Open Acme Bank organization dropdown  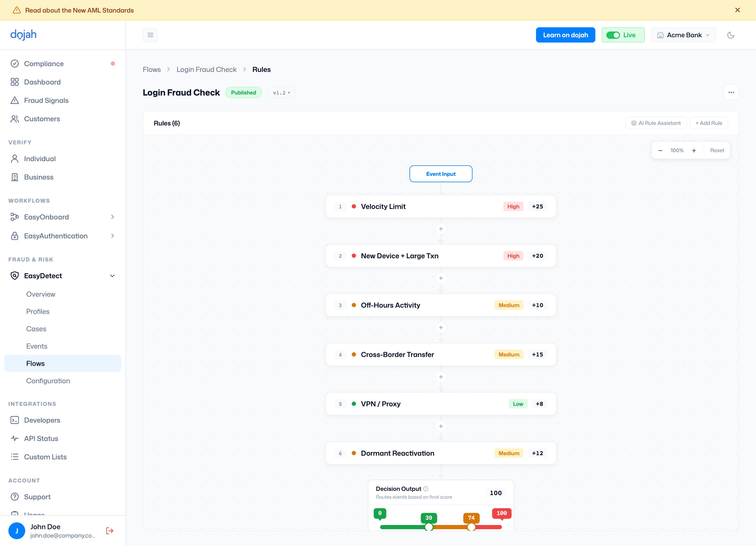point(683,35)
